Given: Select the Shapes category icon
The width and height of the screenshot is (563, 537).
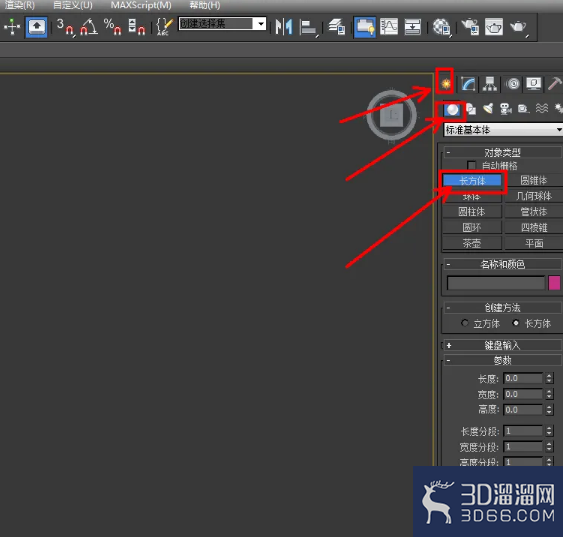Looking at the screenshot, I should pyautogui.click(x=471, y=109).
